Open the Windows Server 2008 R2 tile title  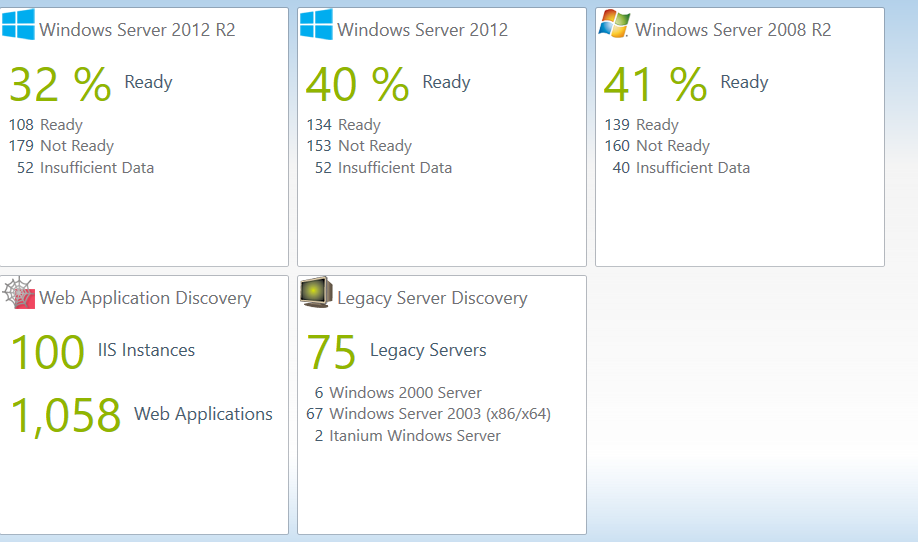tap(733, 30)
